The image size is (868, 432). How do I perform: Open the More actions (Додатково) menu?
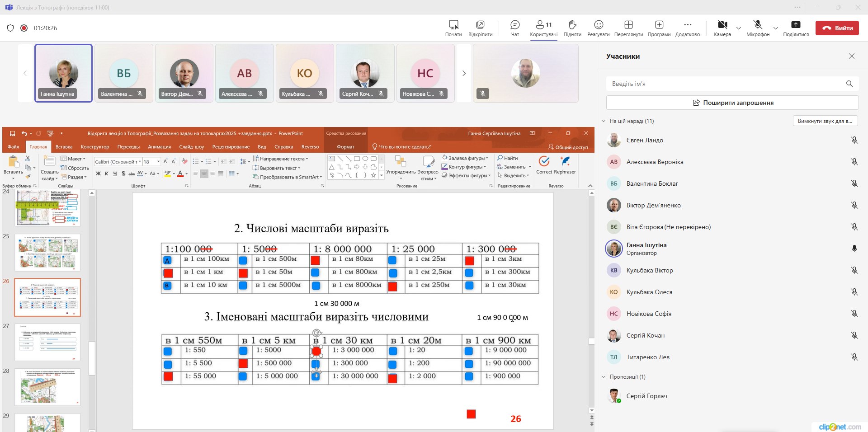tap(687, 25)
